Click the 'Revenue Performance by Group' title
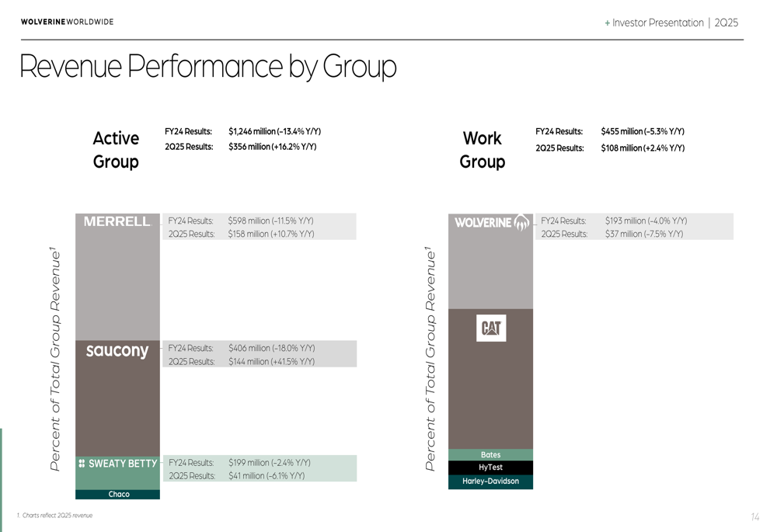Viewport: 777px width, 532px height. [208, 66]
